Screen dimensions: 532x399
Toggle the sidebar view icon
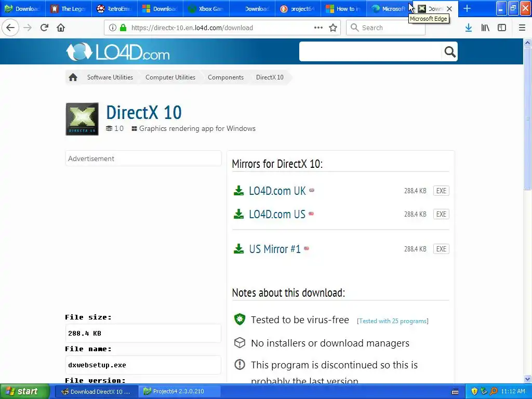click(x=502, y=28)
